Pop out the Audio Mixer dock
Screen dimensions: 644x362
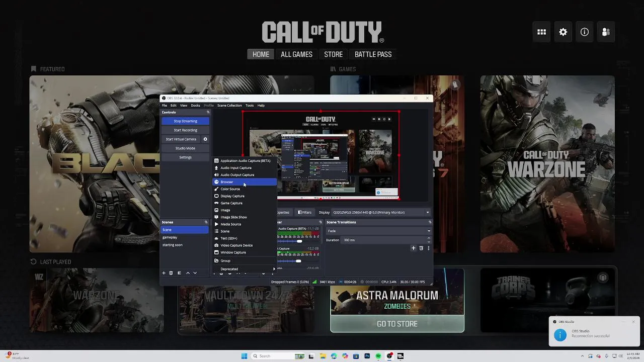pos(320,222)
